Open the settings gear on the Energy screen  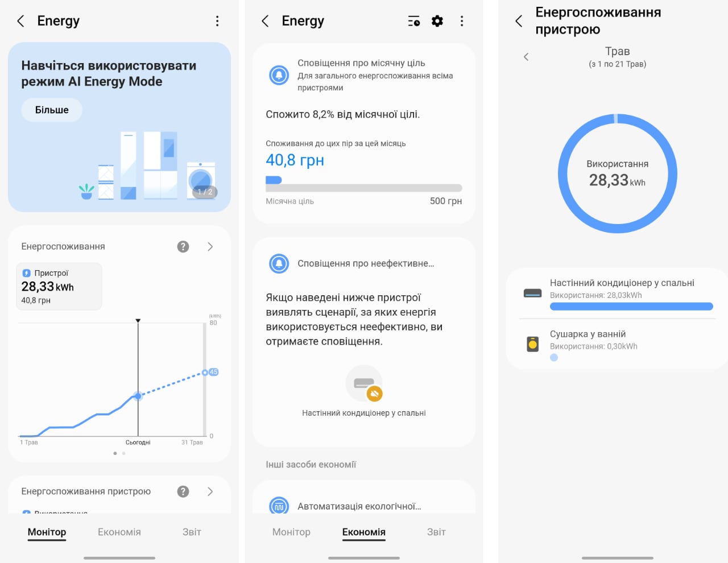[437, 21]
